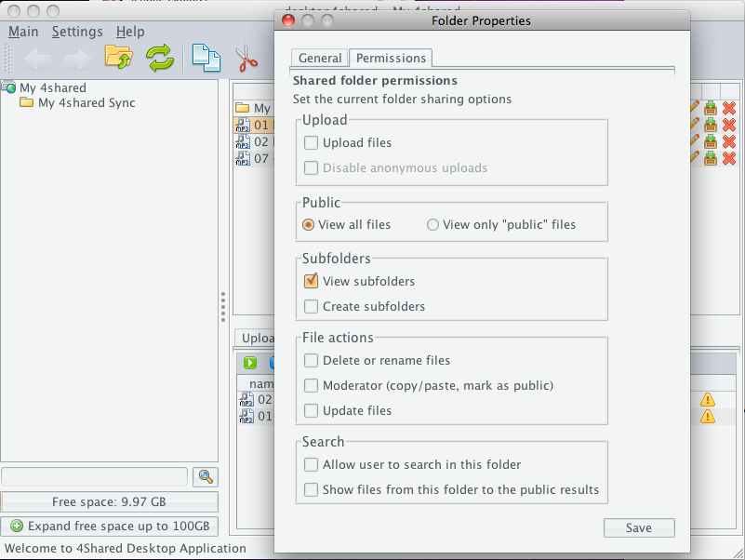Close the Folder Properties dialog
The width and height of the screenshot is (745, 560).
point(288,20)
